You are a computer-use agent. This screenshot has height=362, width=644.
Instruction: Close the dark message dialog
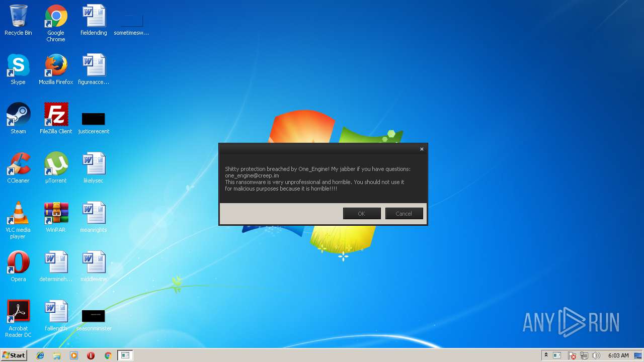click(422, 149)
